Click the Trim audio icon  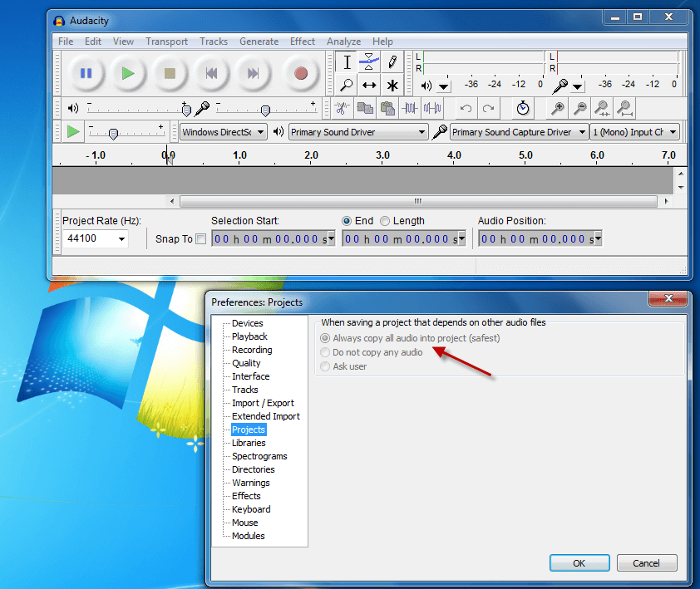409,109
